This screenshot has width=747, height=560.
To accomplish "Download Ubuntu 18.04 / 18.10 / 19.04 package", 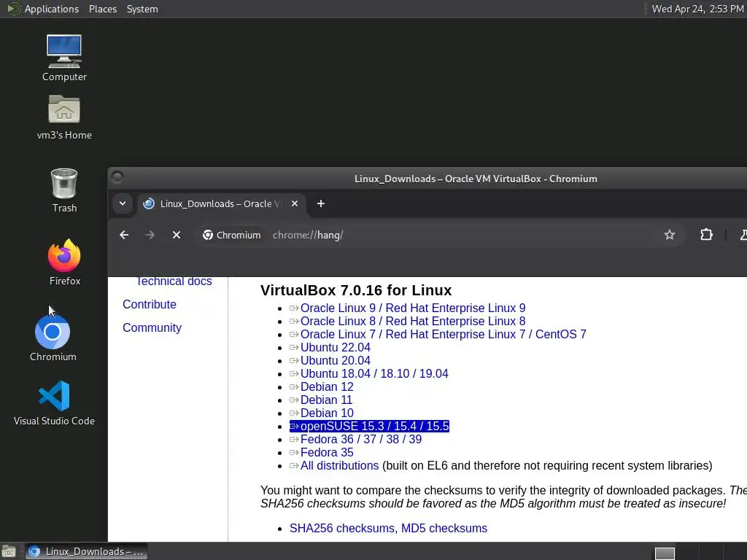I will (x=374, y=373).
